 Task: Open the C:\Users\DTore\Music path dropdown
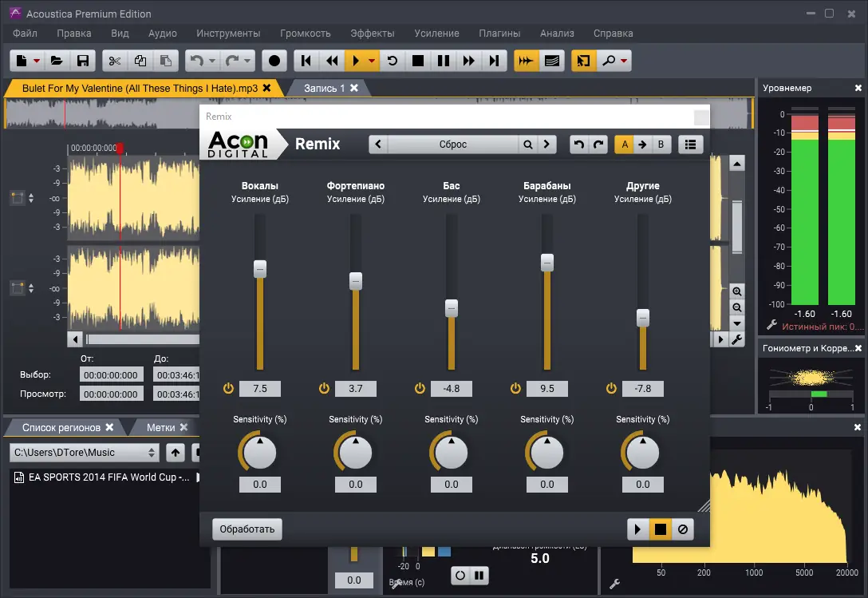[x=84, y=453]
